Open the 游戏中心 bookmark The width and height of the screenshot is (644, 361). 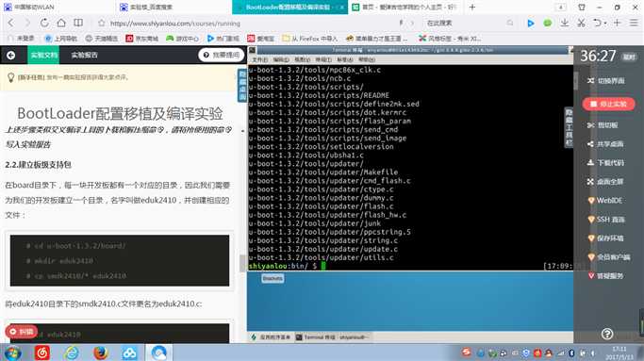[182, 39]
